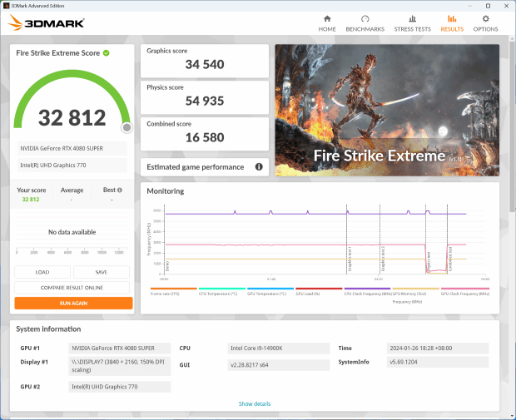Open the Stress Tests chart icon
Screen dimensions: 516x420
412,19
